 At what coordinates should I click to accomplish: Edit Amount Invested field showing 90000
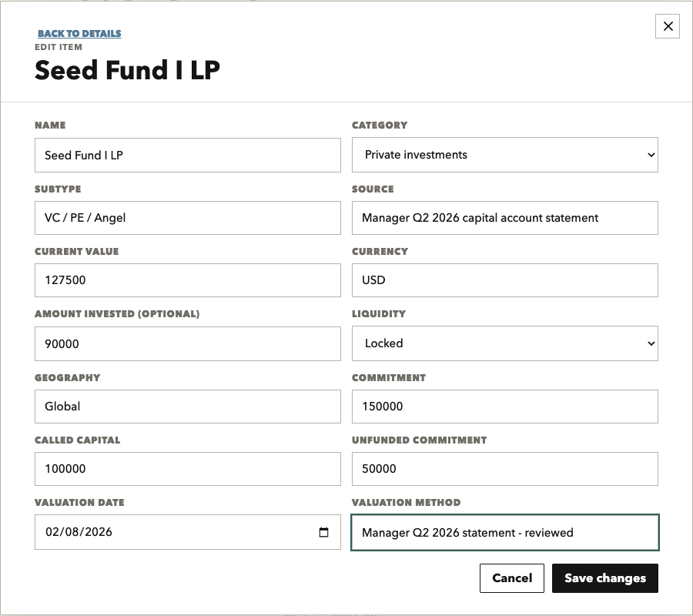pos(188,343)
